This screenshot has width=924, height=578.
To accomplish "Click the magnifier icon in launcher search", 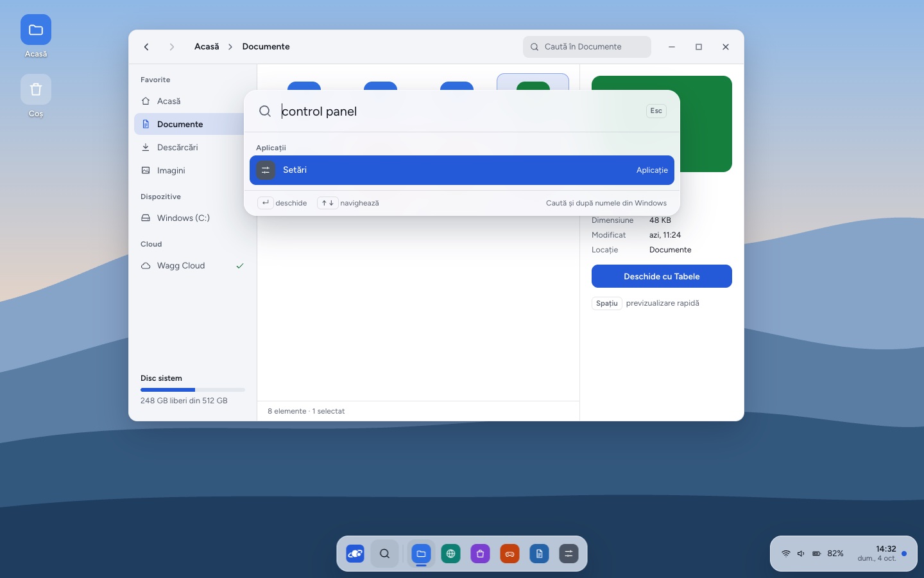I will pos(265,111).
